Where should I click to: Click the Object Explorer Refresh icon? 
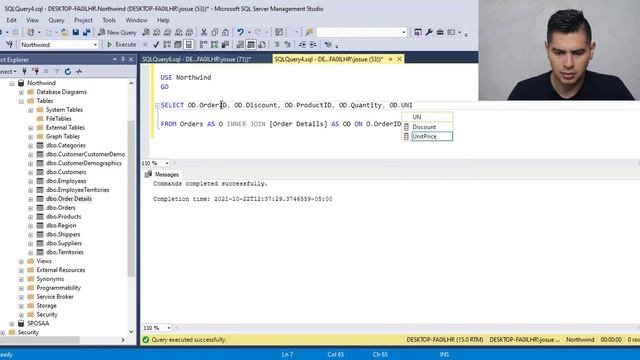tap(68, 71)
